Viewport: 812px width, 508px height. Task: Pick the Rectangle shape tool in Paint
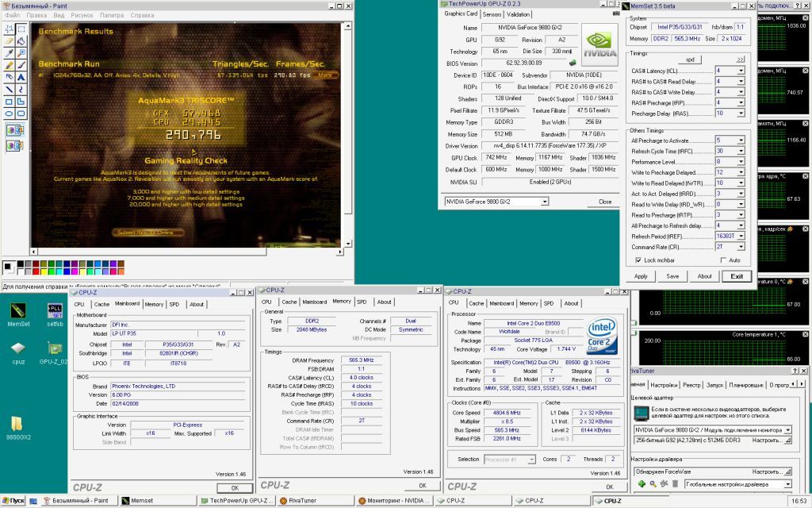(x=9, y=102)
